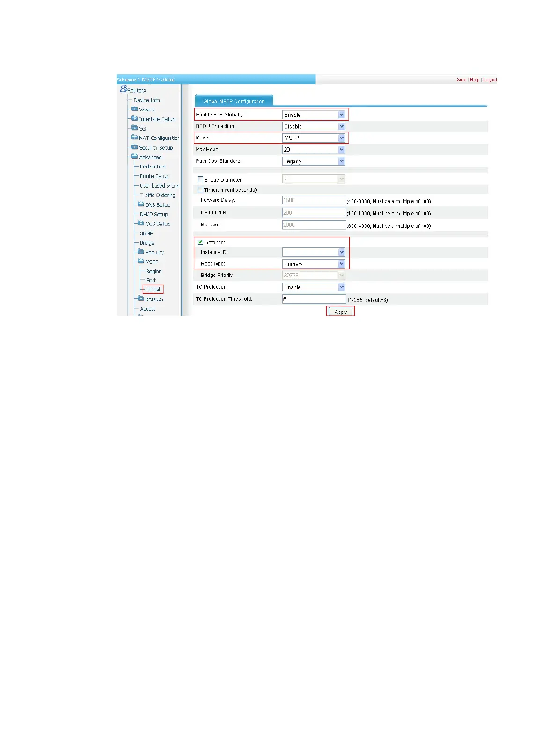The image size is (557, 756).
Task: Open the TC Protection dropdown
Action: pyautogui.click(x=314, y=287)
